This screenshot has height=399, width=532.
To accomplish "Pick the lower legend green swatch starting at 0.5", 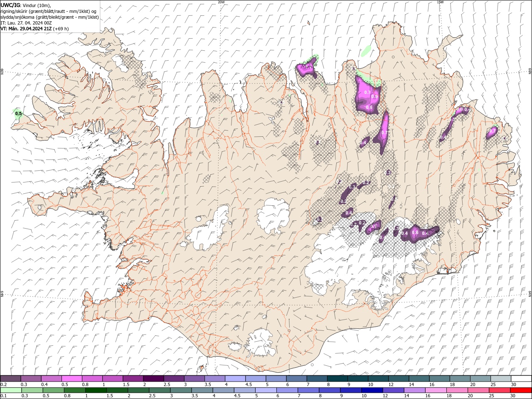I will click(x=53, y=390).
